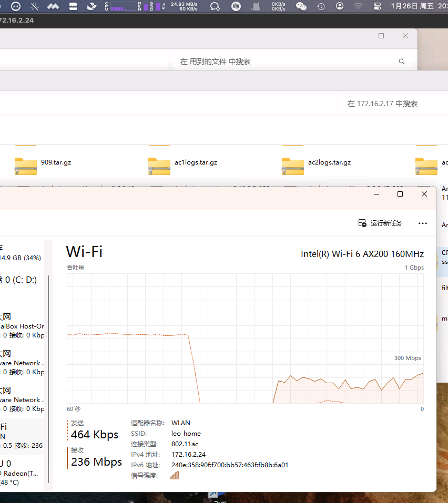Click the Intel(R) Wi-Fi 6 AX200 160MHz label

tap(362, 254)
